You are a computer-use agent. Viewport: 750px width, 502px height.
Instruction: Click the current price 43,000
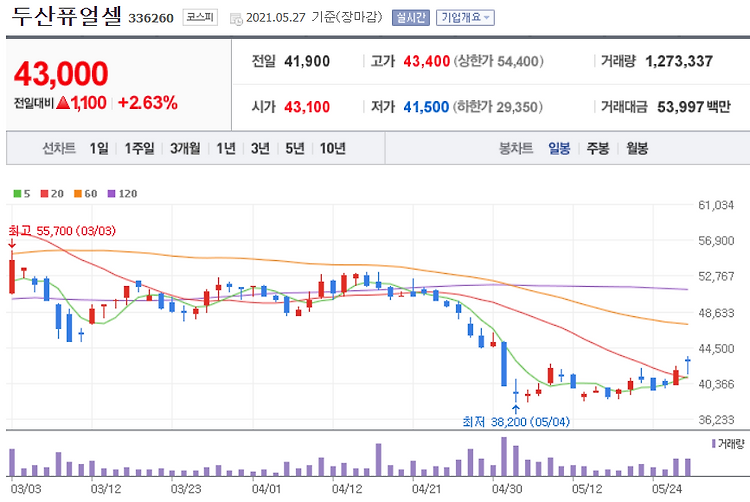61,74
